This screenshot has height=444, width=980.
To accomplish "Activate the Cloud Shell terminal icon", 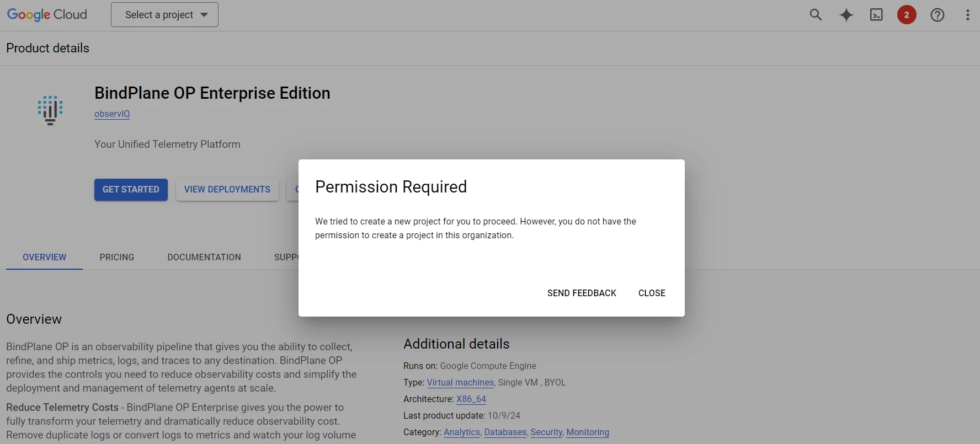I will 876,15.
